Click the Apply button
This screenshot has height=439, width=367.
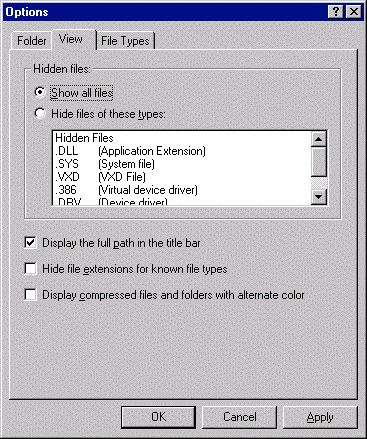[320, 417]
